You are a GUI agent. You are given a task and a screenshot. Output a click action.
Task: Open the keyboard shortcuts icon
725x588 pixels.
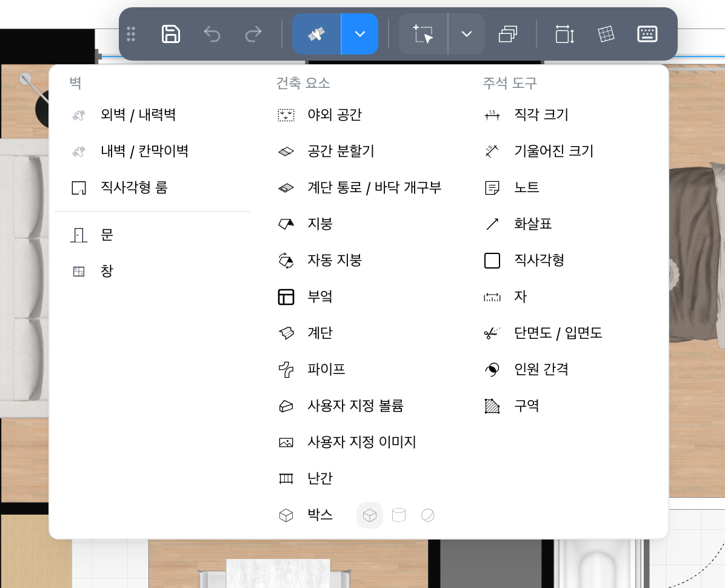647,34
